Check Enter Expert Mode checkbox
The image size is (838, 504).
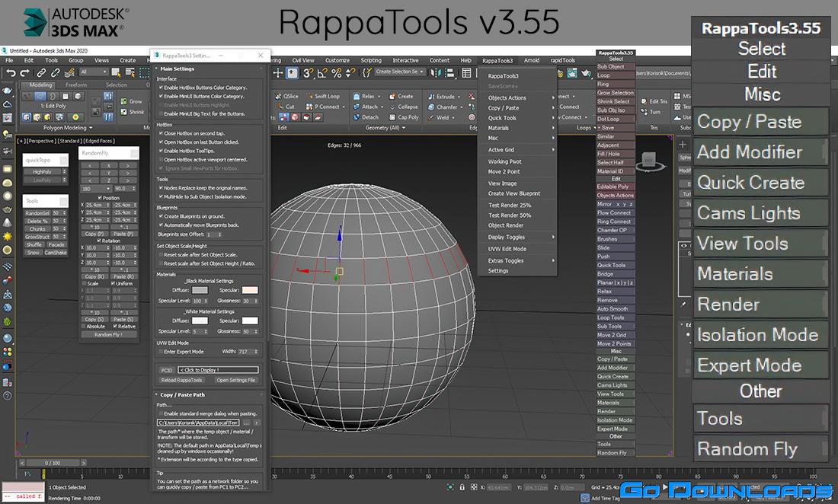click(160, 352)
